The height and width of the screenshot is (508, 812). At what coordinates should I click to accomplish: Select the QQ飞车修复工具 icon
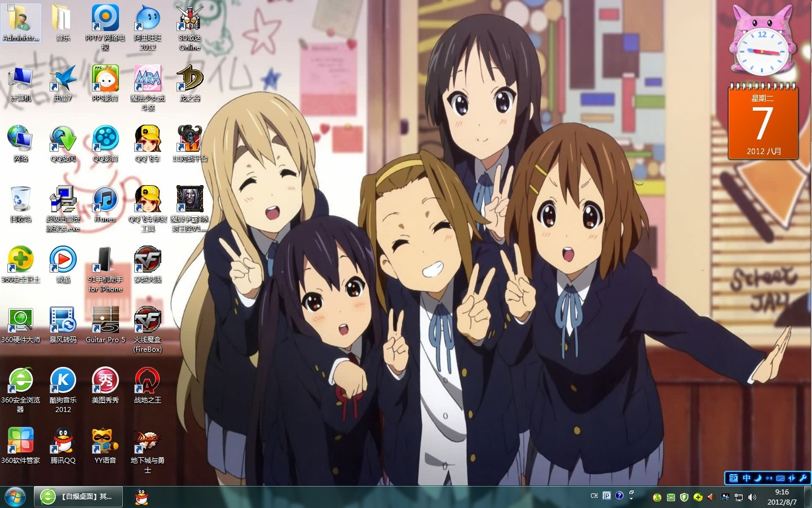(x=148, y=208)
